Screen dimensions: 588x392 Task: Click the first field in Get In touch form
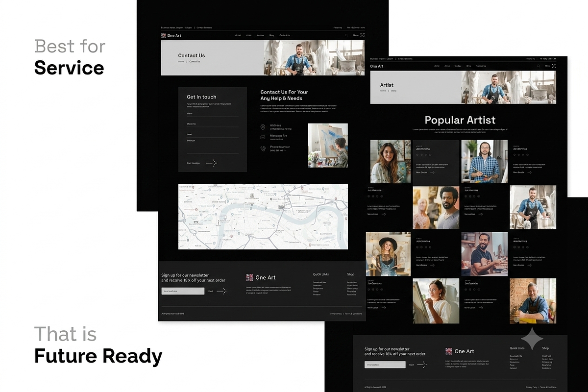213,114
